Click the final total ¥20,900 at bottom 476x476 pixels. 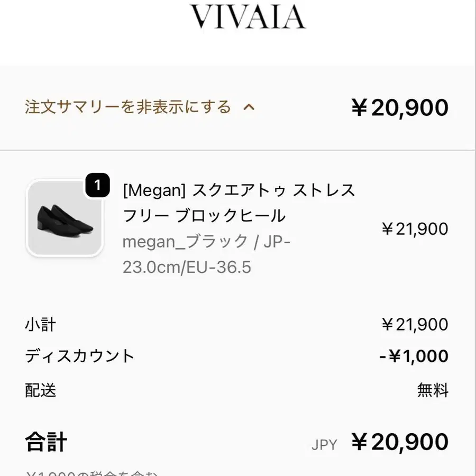pos(400,442)
